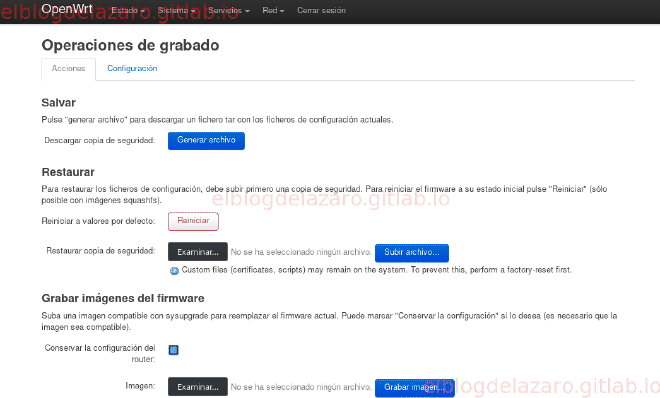Click Examinar for restoring backup
Viewport: 660px width, 398px height.
198,252
